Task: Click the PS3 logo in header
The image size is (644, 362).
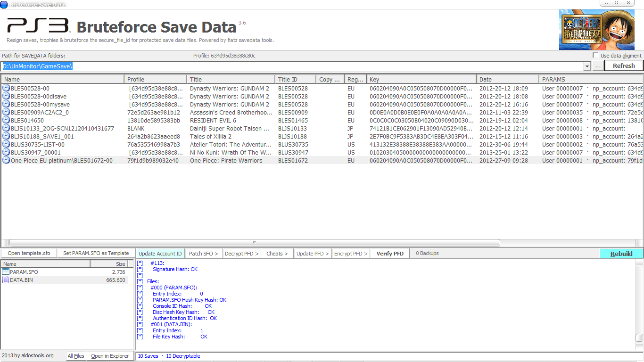Action: pos(39,25)
